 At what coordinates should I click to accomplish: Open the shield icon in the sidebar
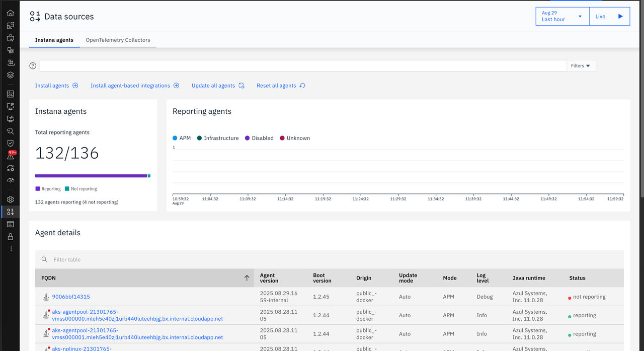[x=10, y=144]
